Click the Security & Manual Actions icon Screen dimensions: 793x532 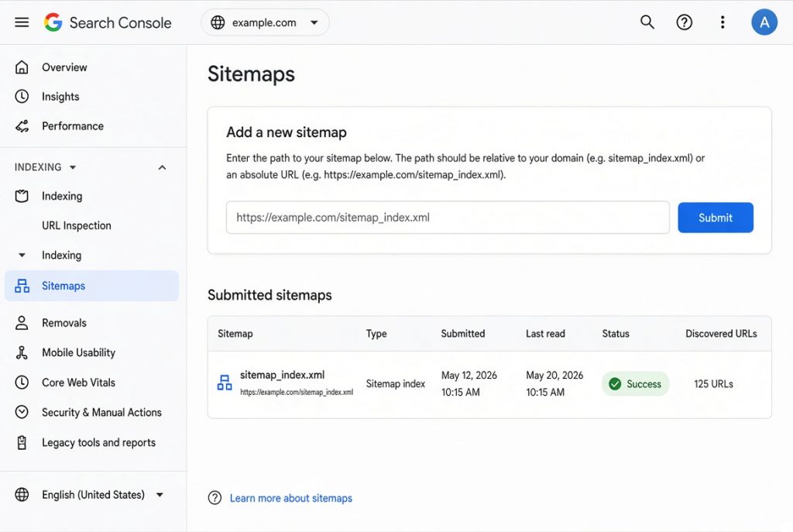(x=22, y=412)
